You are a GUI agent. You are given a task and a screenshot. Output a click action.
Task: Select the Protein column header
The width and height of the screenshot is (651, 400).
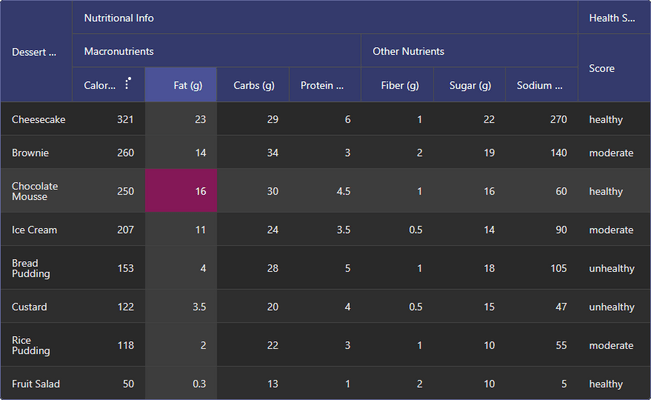point(322,85)
